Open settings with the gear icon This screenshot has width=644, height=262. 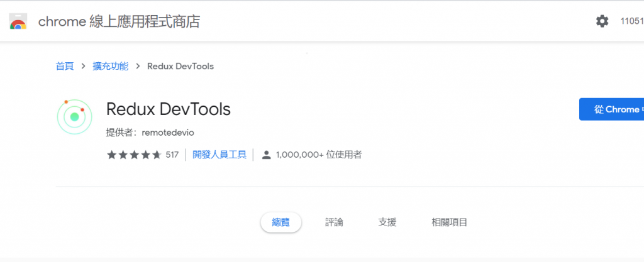point(602,21)
